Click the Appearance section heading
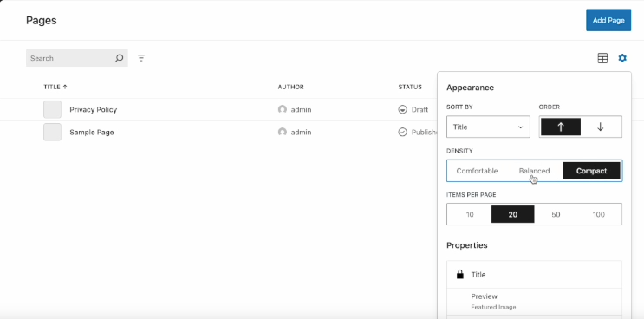 click(x=471, y=88)
